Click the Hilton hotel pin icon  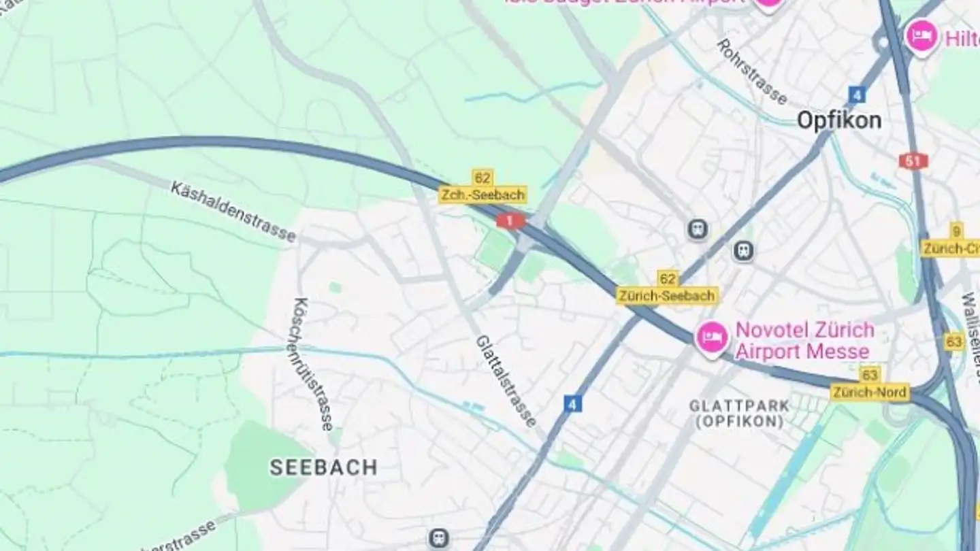pyautogui.click(x=922, y=36)
